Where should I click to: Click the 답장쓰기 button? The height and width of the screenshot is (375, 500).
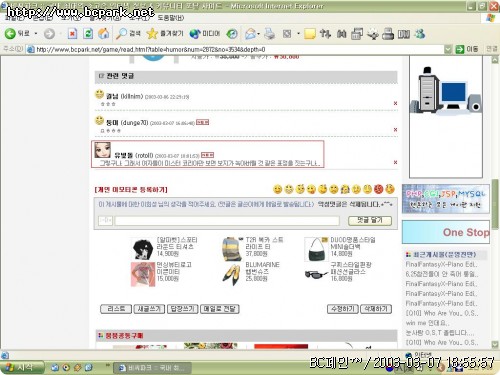pos(183,309)
